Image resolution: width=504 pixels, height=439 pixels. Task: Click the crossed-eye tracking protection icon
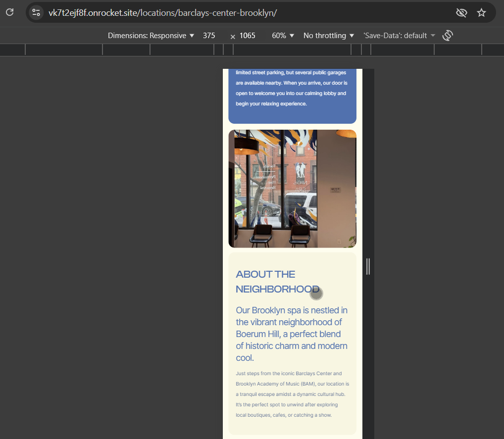click(461, 13)
